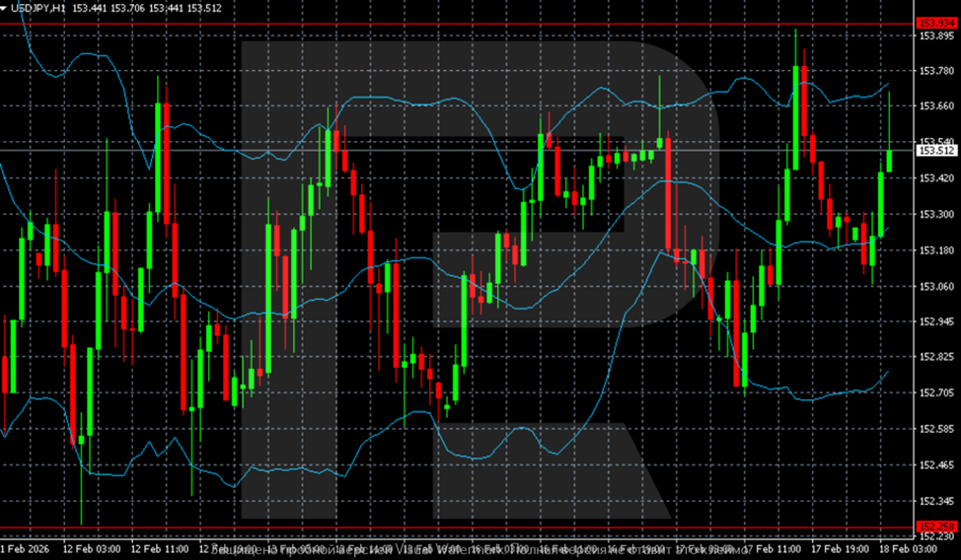Click the triangle arrow beside USDJPY,H1

coord(4,9)
